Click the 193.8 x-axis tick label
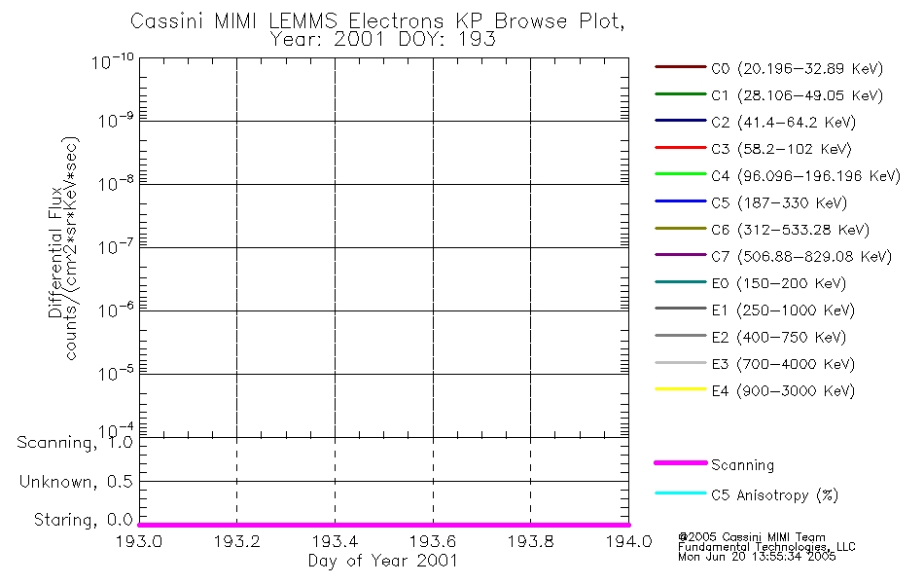Viewport: 924px width, 584px height. click(530, 541)
